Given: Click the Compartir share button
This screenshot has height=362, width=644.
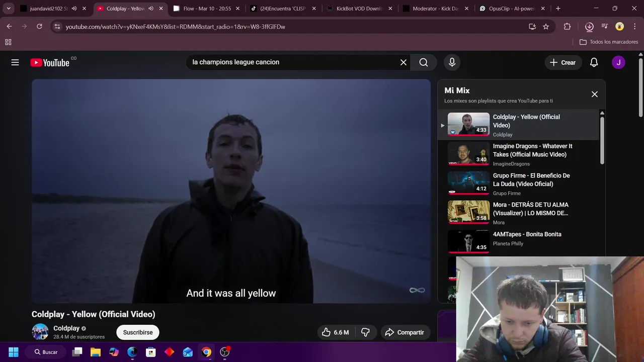Looking at the screenshot, I should click(405, 332).
